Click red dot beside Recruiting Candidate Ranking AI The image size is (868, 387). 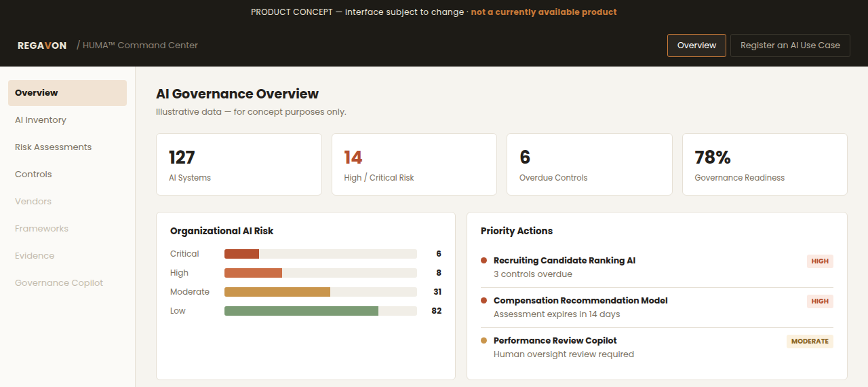click(484, 261)
